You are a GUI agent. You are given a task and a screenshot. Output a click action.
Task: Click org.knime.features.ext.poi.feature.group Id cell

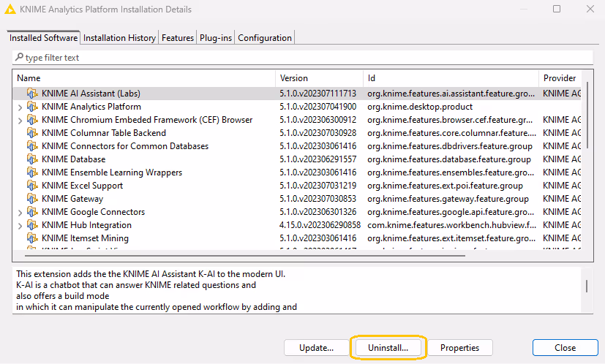pos(445,186)
